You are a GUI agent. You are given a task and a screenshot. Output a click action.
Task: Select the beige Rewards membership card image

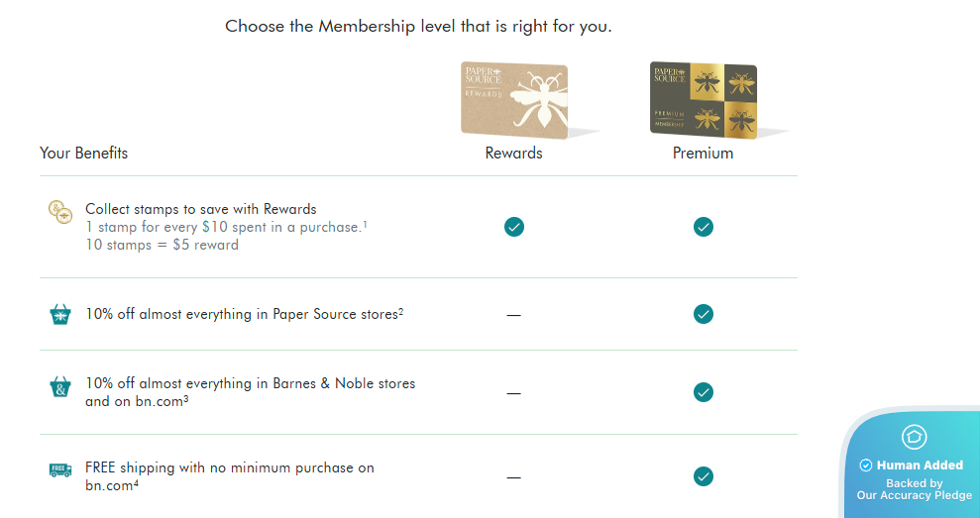[x=514, y=100]
